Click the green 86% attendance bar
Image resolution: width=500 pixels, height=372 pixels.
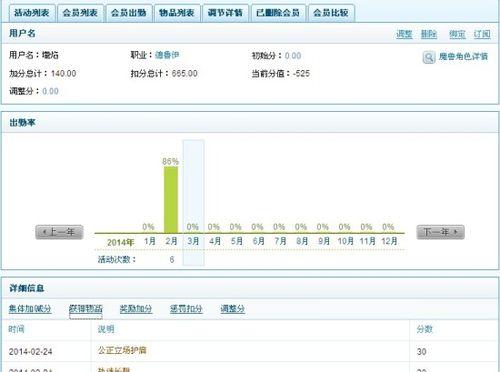[171, 200]
